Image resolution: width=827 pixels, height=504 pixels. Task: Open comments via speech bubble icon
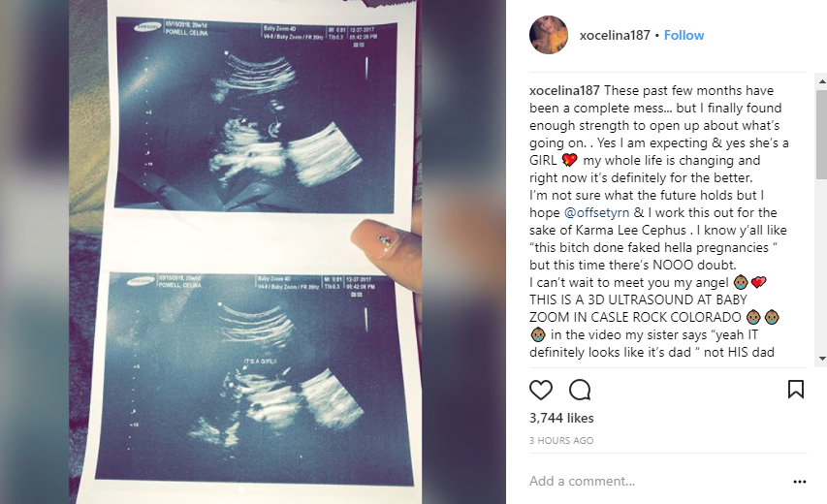point(580,391)
